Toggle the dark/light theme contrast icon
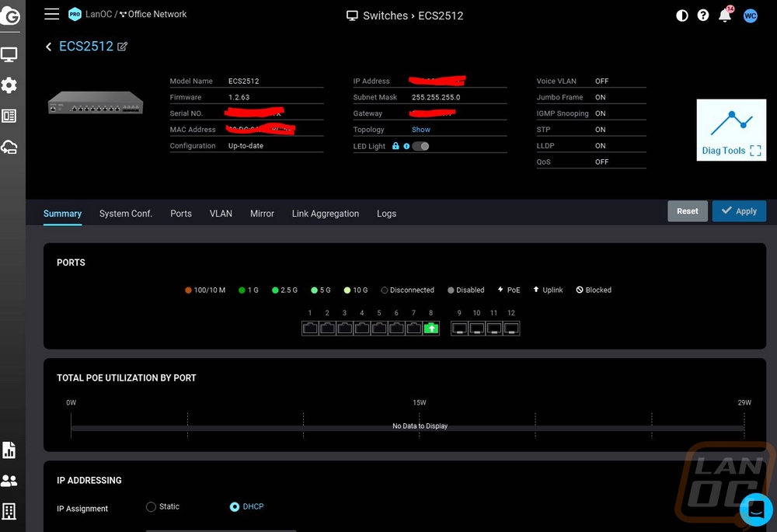This screenshot has width=777, height=532. point(682,16)
